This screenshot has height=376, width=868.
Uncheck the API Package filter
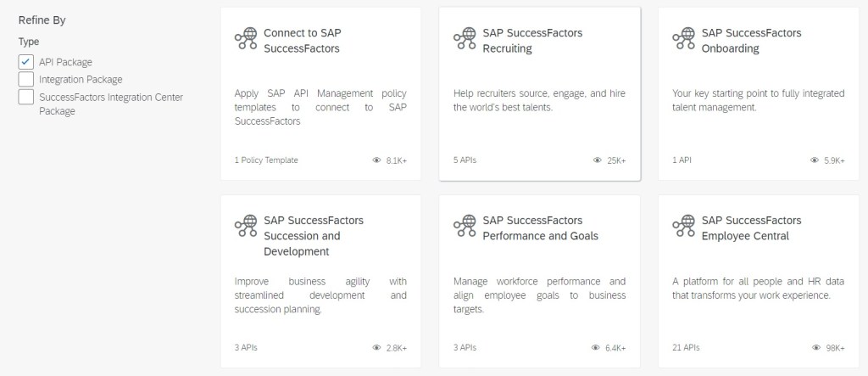25,62
